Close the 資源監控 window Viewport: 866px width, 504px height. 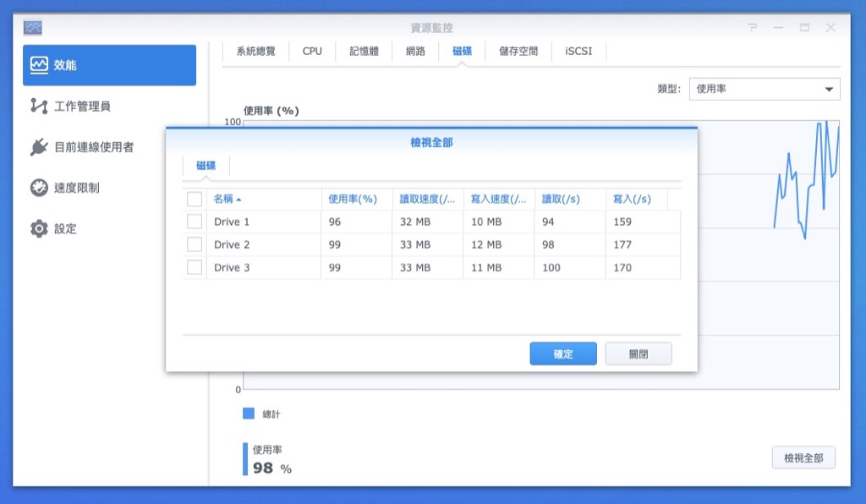(x=830, y=28)
